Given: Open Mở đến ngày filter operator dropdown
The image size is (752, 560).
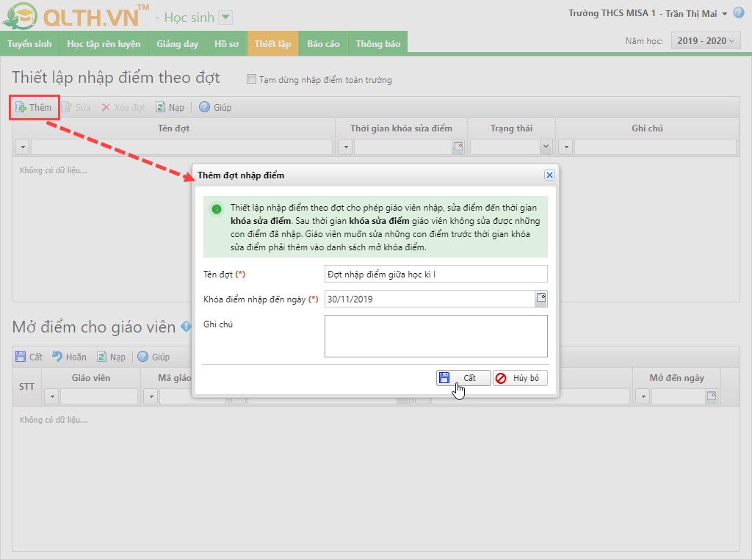Looking at the screenshot, I should (643, 396).
